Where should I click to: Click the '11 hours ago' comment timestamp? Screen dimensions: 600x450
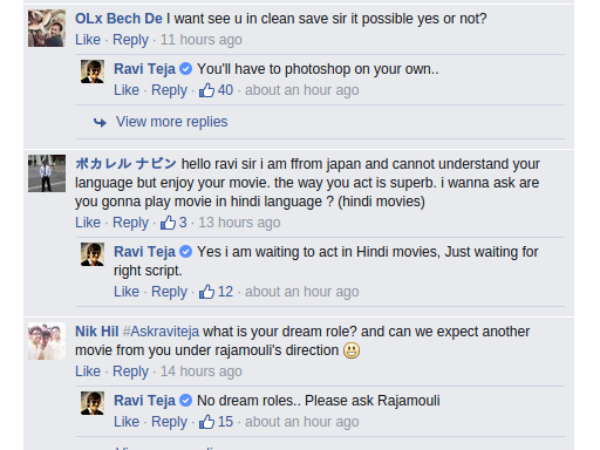[x=201, y=40]
